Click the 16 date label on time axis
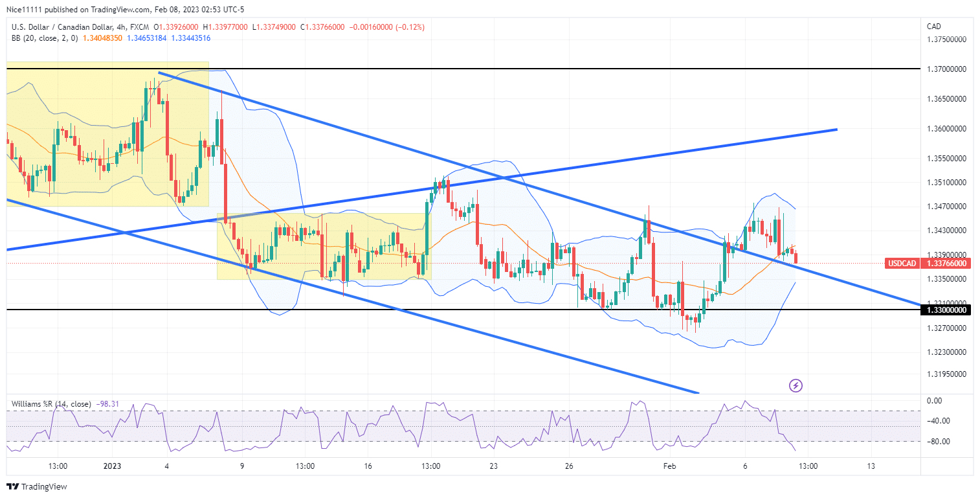 [x=368, y=466]
